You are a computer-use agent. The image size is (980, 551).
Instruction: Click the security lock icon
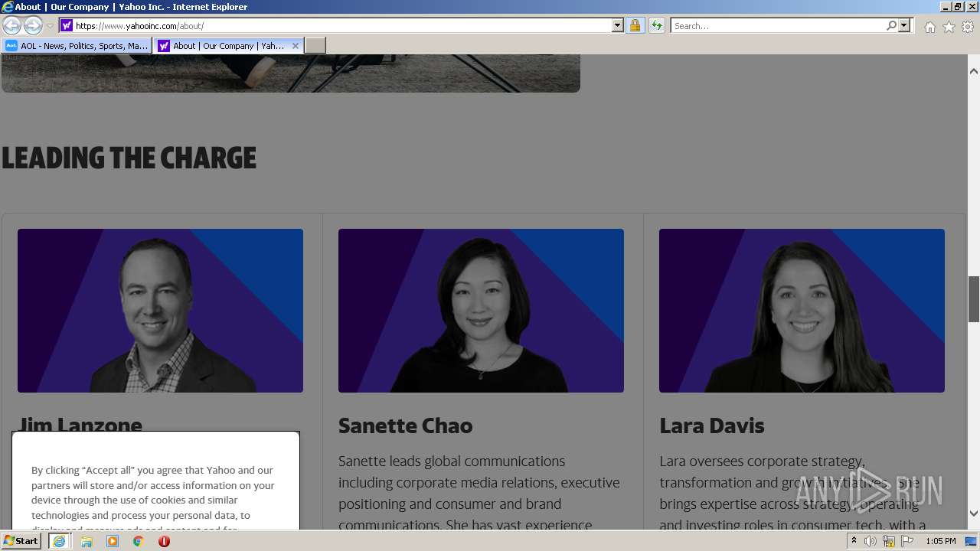point(635,25)
